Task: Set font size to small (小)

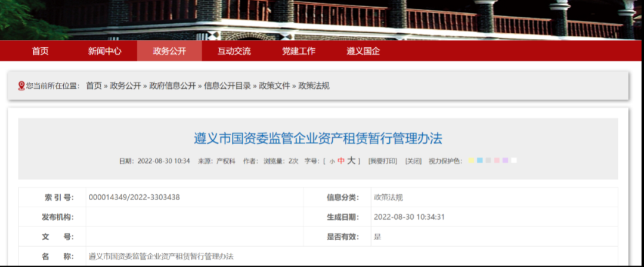Action: click(x=332, y=162)
